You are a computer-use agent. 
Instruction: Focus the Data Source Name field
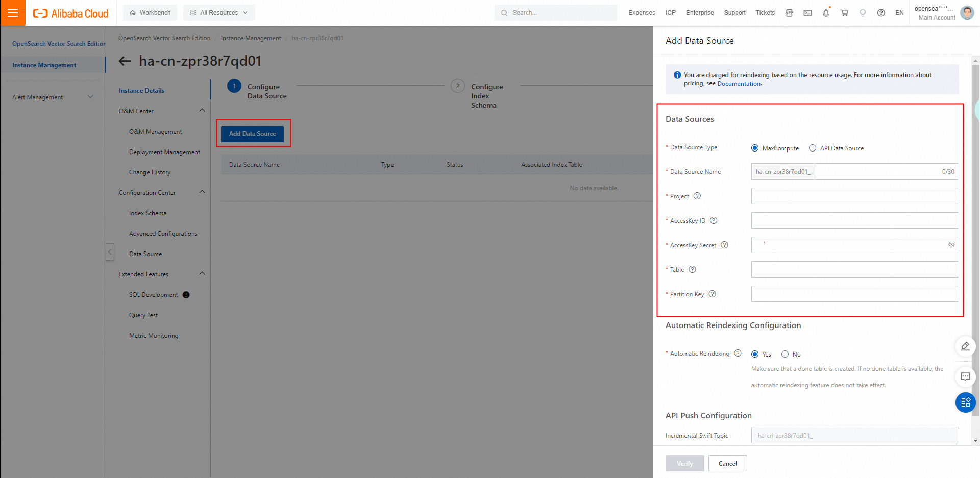[887, 172]
